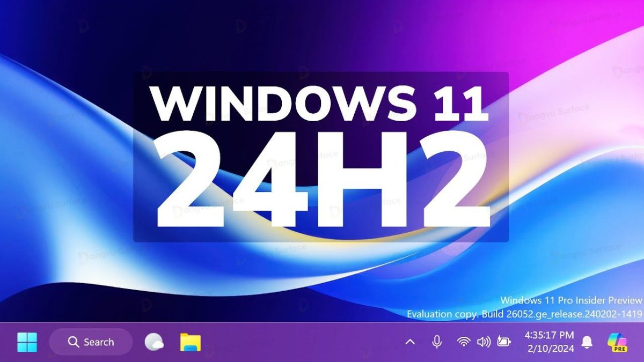Launch File Explorer from the taskbar
The height and width of the screenshot is (362, 644).
tap(190, 342)
